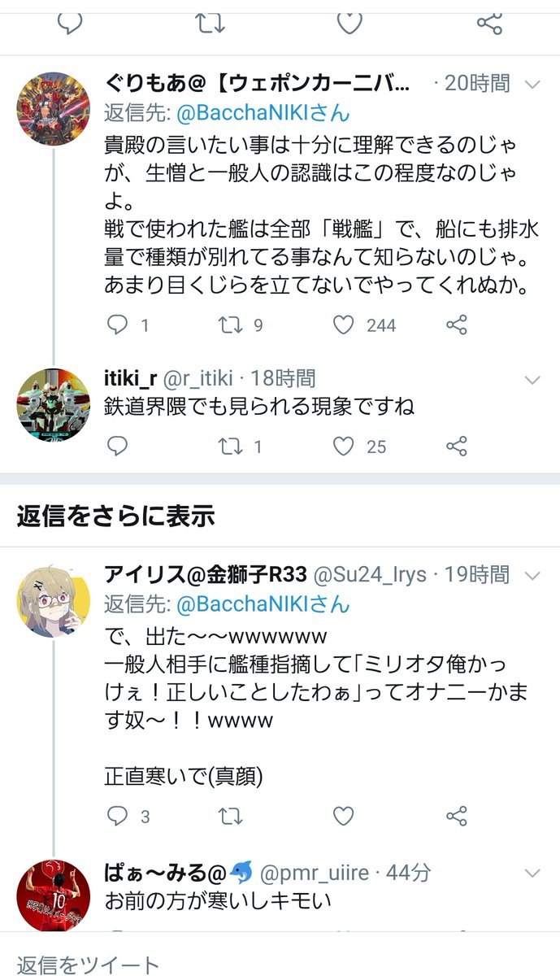560x976 pixels.
Task: Reply to ぐりもあ's tweet
Action: pyautogui.click(x=118, y=325)
